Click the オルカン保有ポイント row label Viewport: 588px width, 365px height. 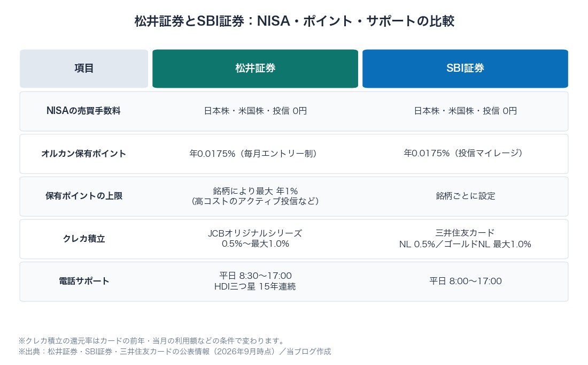[83, 154]
